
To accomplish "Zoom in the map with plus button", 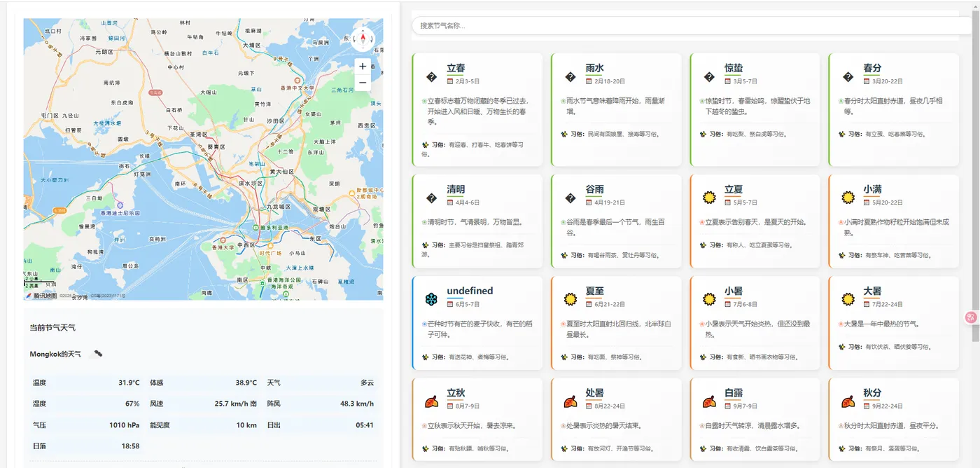I will [x=363, y=67].
